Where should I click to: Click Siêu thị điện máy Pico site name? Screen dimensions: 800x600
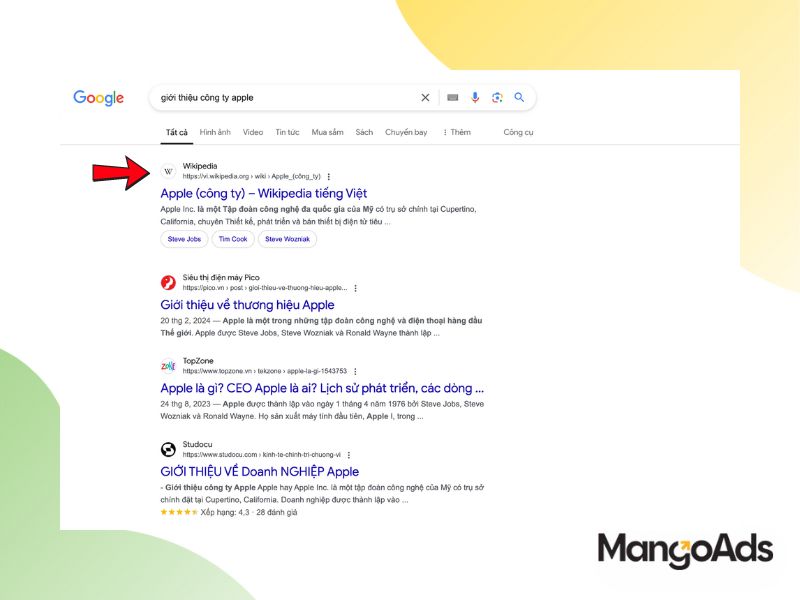coord(221,278)
